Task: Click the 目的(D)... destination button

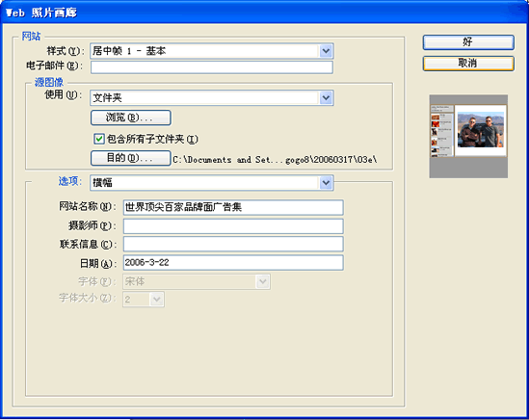Action: click(x=130, y=158)
